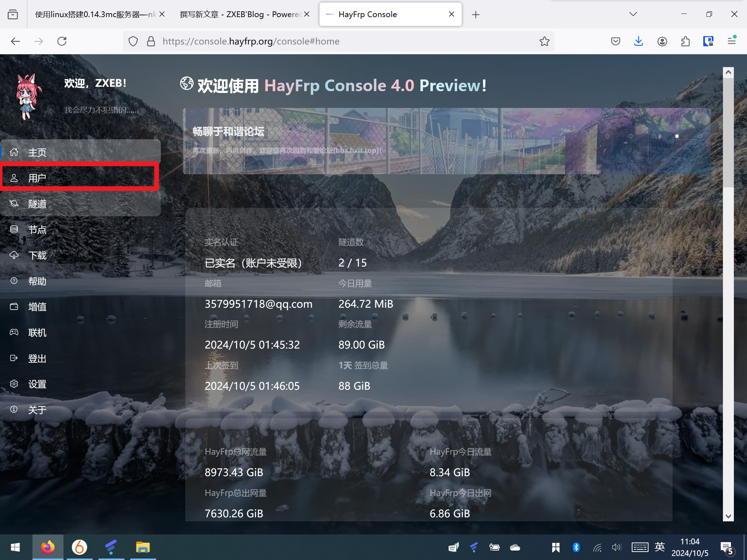The height and width of the screenshot is (560, 747).
Task: Click the browser forward arrow
Action: [39, 41]
